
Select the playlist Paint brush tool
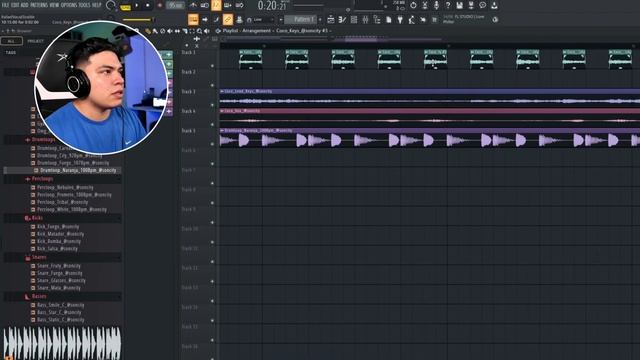tap(155, 31)
